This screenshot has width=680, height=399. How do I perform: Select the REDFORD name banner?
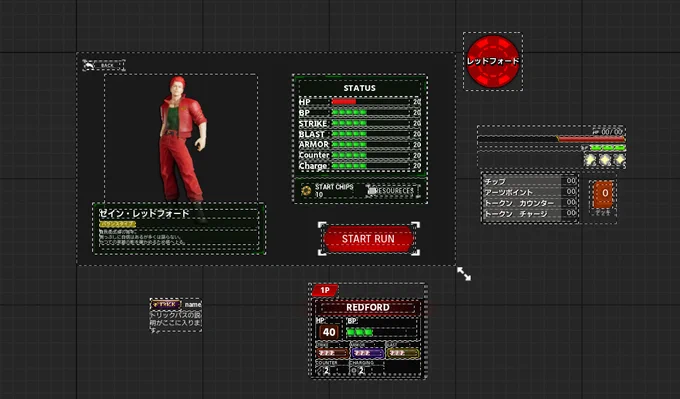point(368,307)
